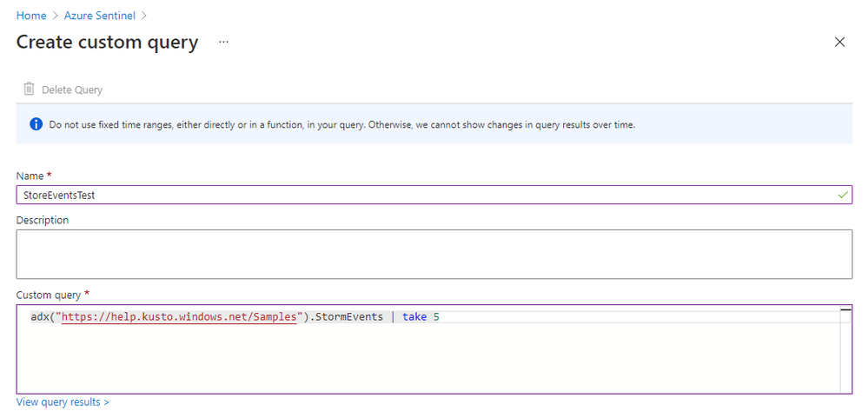
Task: Open the Azure Sentinel breadcrumb
Action: (100, 16)
